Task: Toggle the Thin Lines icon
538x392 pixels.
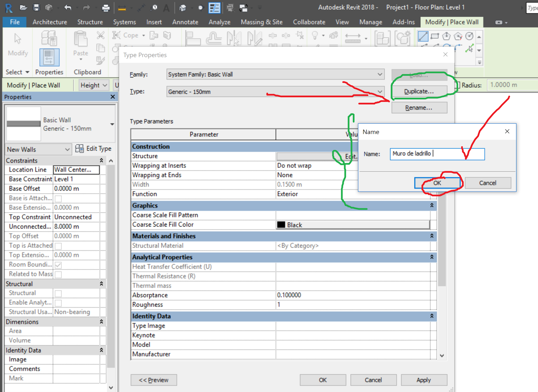Action: pos(214,8)
